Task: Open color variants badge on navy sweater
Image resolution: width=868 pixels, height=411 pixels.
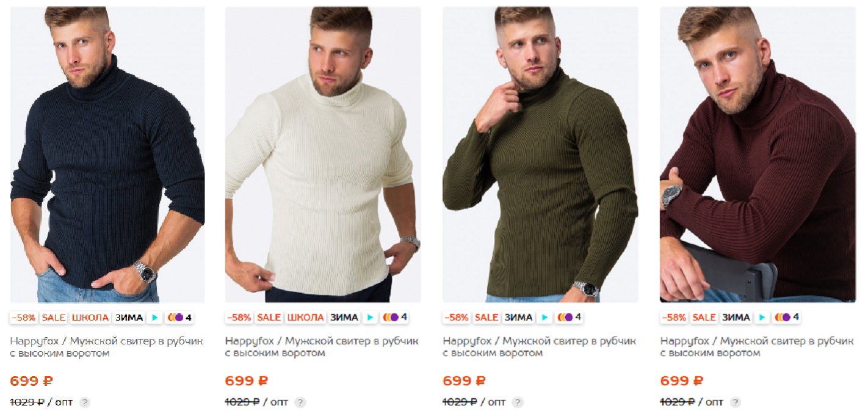Action: pos(179,318)
